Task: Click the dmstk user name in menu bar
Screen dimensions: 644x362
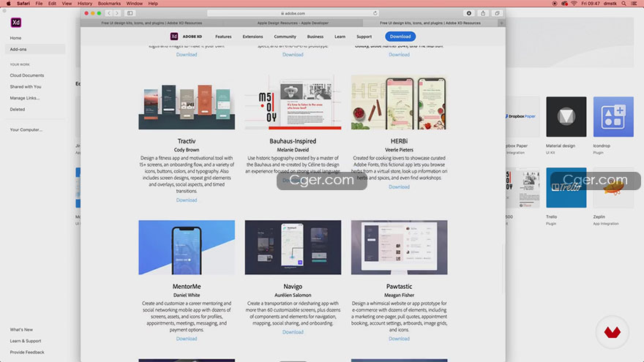Action: coord(610,3)
